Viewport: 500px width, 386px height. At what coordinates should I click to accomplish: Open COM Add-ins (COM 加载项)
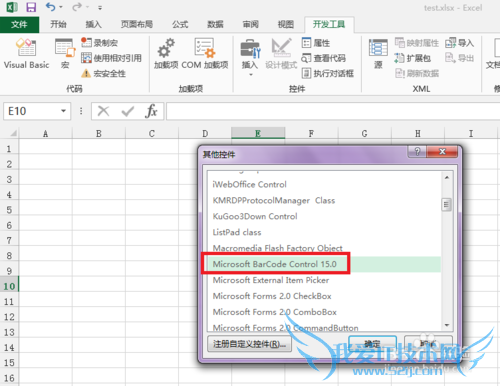tap(205, 53)
